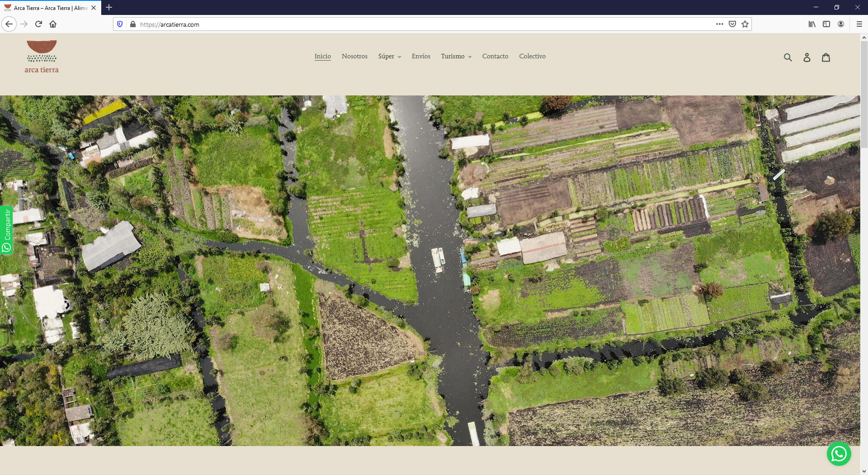Open the site search magnifier icon

coord(788,57)
